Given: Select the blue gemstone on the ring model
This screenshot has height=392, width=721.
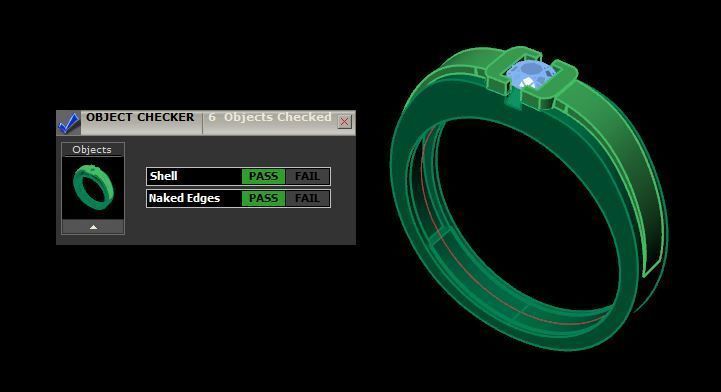Looking at the screenshot, I should (531, 75).
